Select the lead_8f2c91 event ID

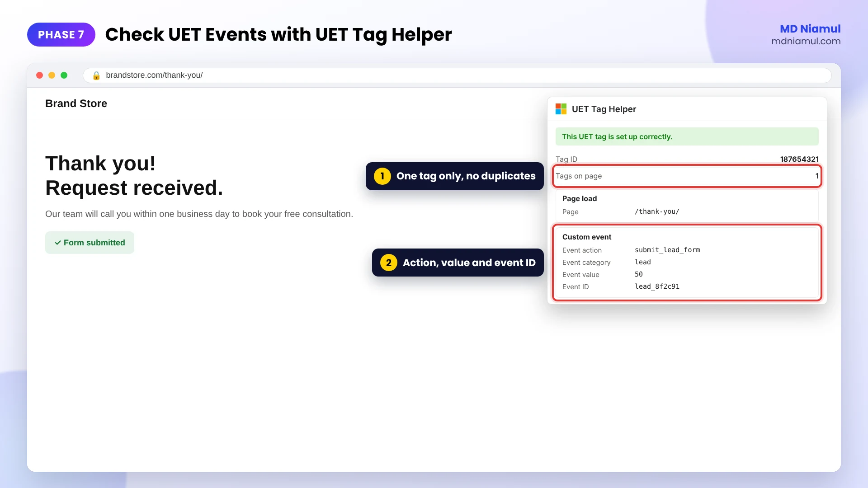pyautogui.click(x=657, y=286)
